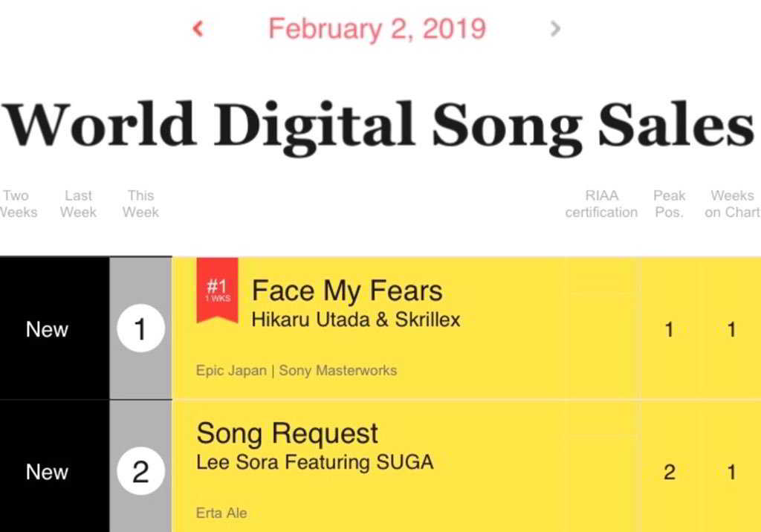
Task: Click the New label for Face My Fears
Action: point(47,329)
